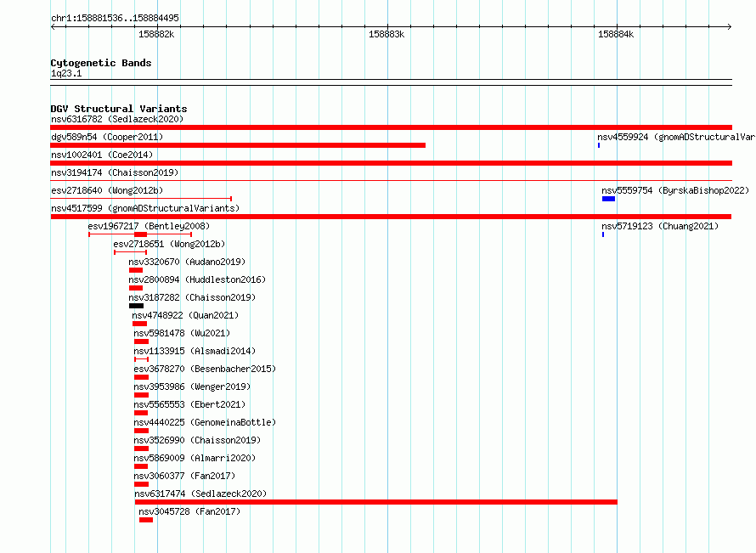Click the chr1:158881536..158884495 coordinate label

pos(115,18)
